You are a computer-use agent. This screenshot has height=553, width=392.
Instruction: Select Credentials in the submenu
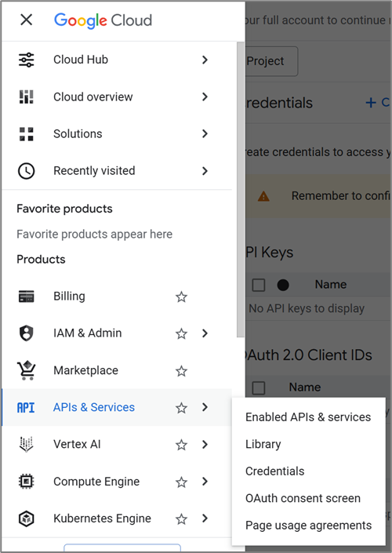tap(274, 471)
